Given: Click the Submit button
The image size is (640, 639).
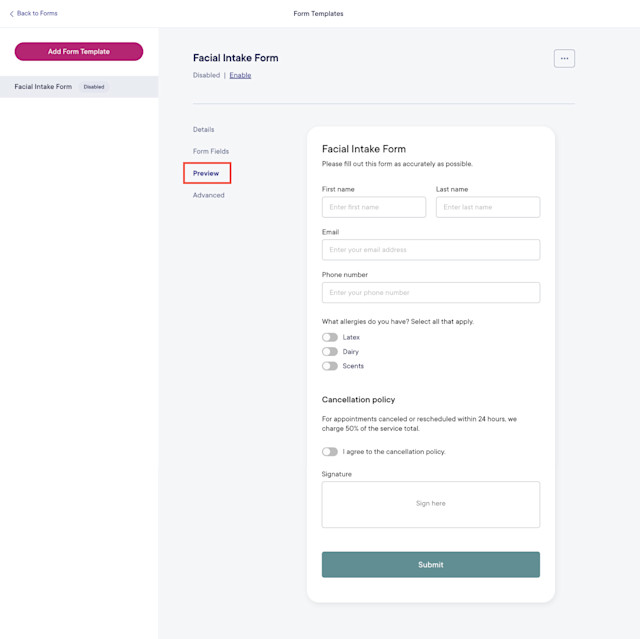Looking at the screenshot, I should pyautogui.click(x=431, y=564).
